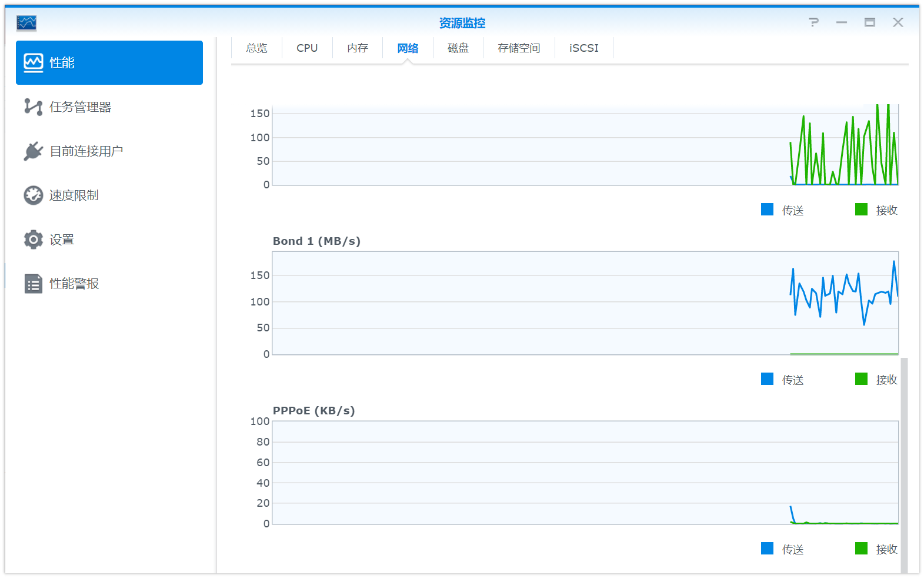Click the plug icon for connected users

(34, 151)
